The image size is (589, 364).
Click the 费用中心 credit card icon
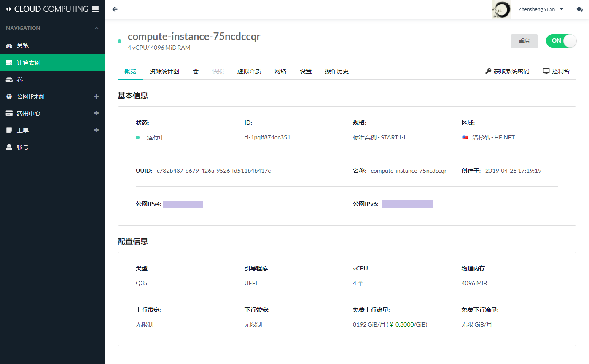pyautogui.click(x=9, y=113)
